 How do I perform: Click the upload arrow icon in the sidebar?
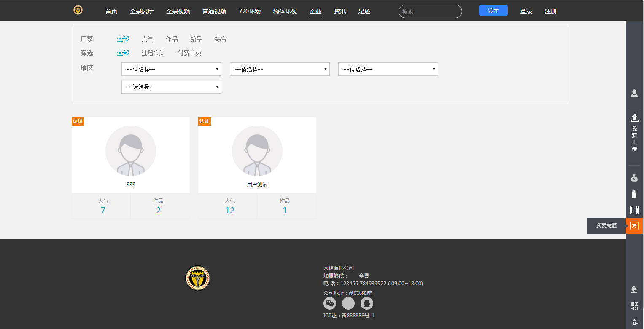[634, 118]
